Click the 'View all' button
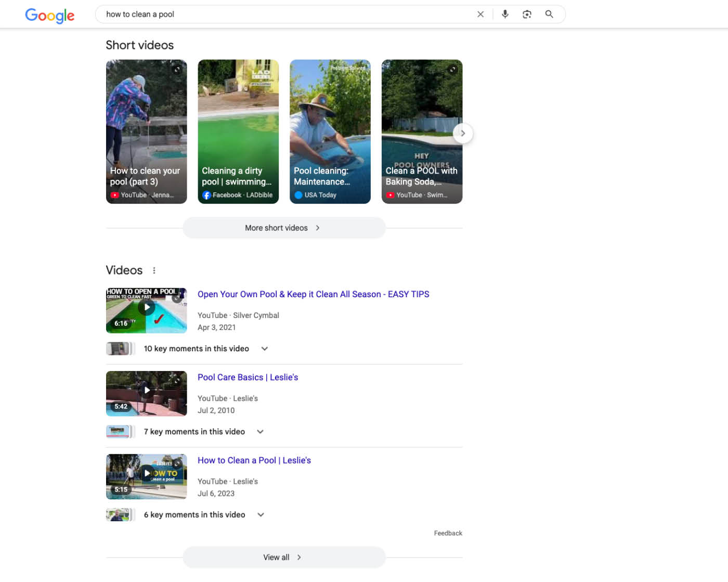Screen dimensions: 728x582 click(x=284, y=557)
